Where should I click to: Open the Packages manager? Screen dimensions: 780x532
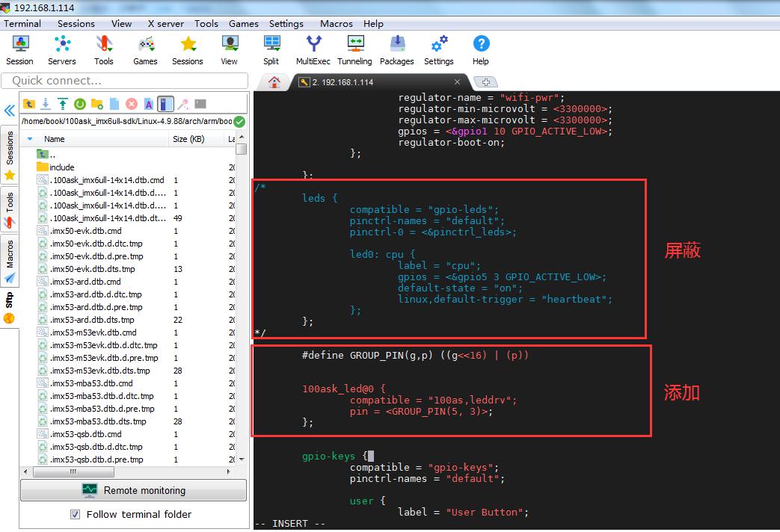click(x=397, y=50)
